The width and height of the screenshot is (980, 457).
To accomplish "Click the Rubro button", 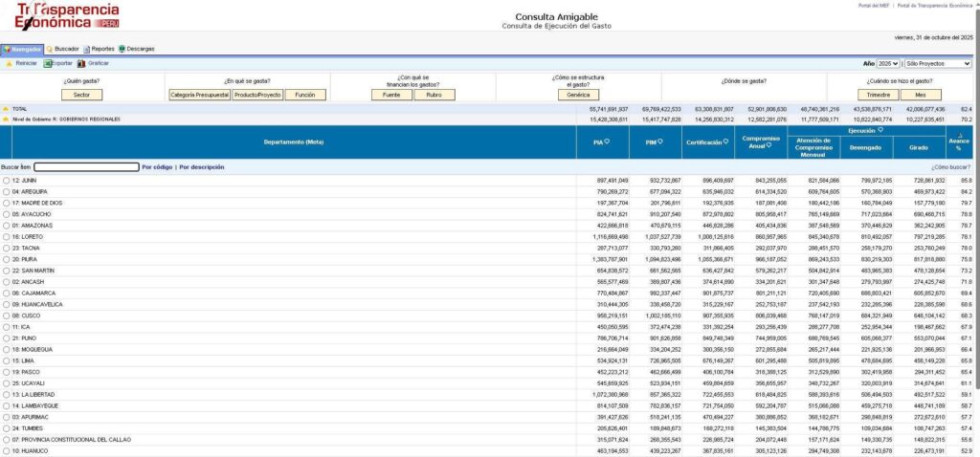I will point(434,95).
